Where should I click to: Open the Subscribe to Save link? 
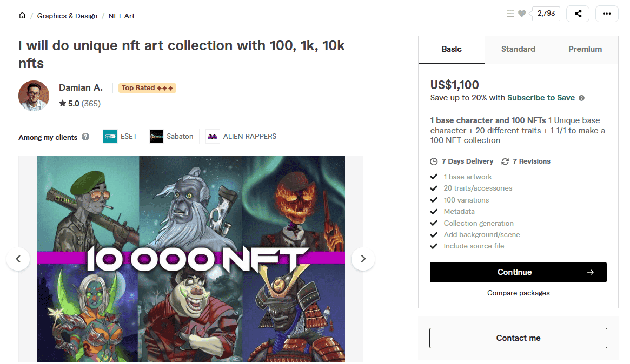[x=541, y=98]
